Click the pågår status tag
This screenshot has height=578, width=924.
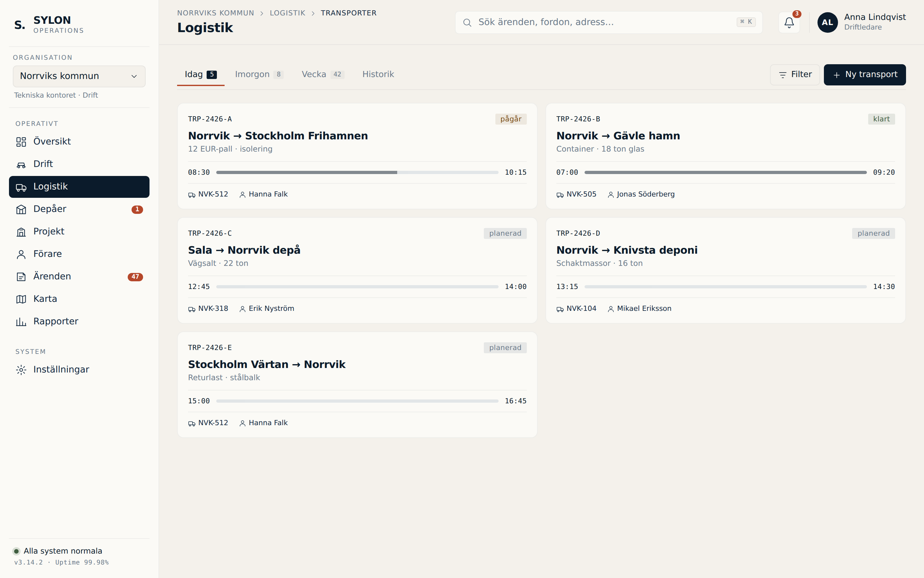[510, 119]
